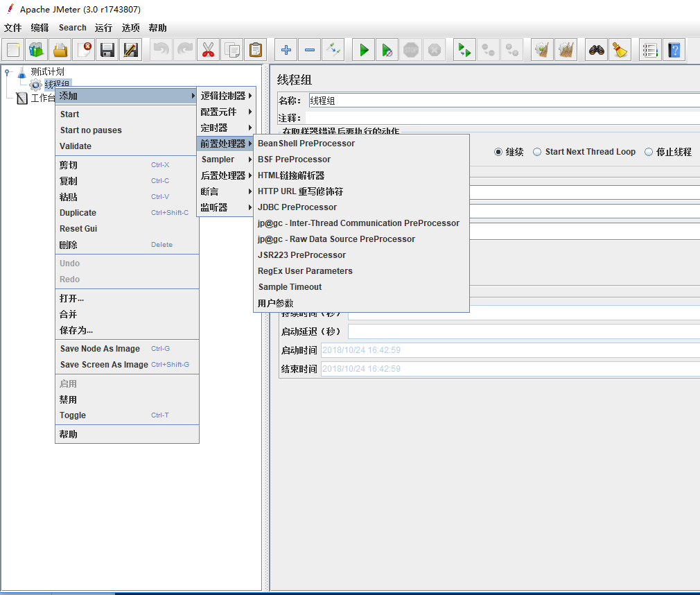Click the Close test plan icon
Image resolution: width=700 pixels, height=595 pixels.
click(83, 50)
